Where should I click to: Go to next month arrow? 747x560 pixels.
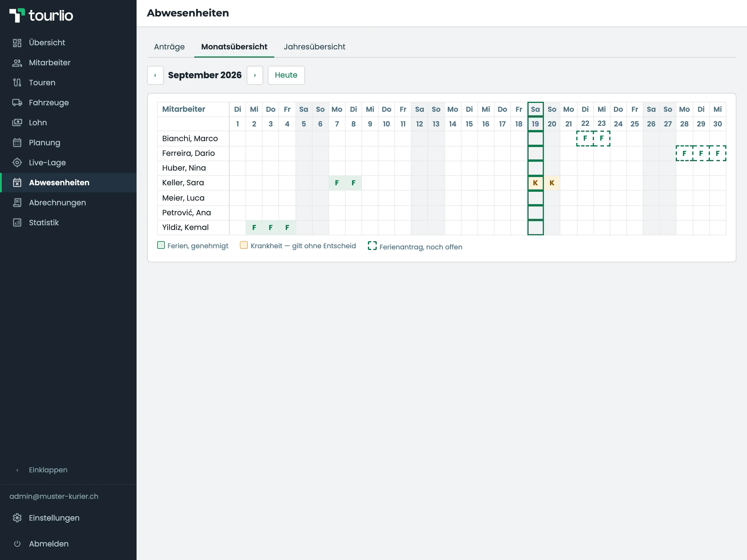pos(255,75)
